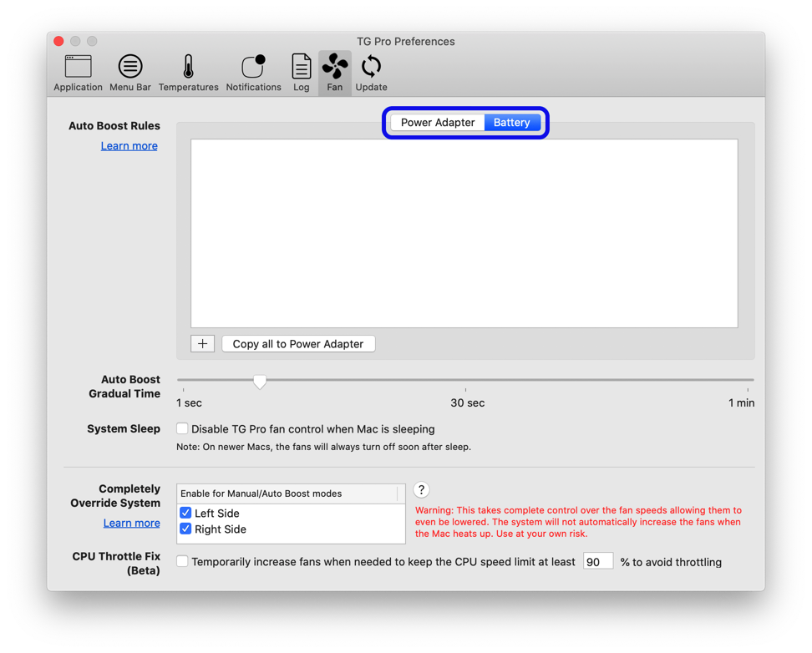The height and width of the screenshot is (653, 812).
Task: Click the 30 sec slider label
Action: [467, 402]
